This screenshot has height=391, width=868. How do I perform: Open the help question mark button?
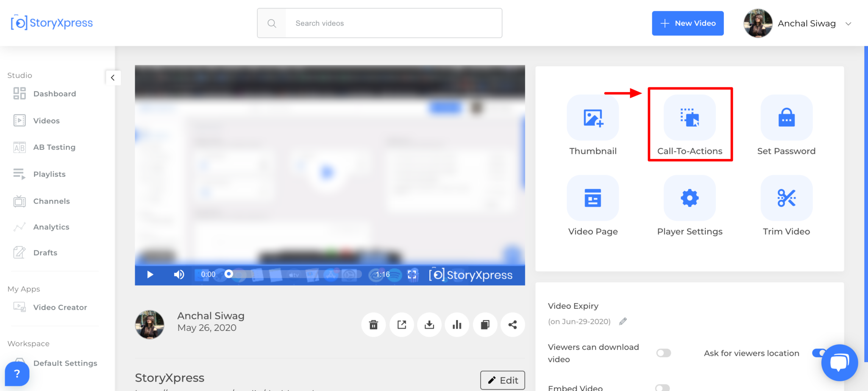[x=17, y=374]
